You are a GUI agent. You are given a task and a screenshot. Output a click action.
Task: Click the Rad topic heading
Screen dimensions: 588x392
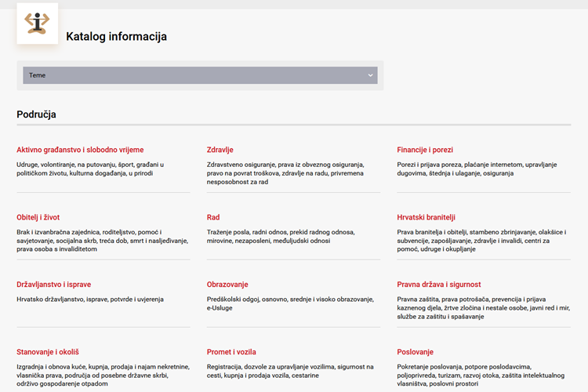[213, 217]
